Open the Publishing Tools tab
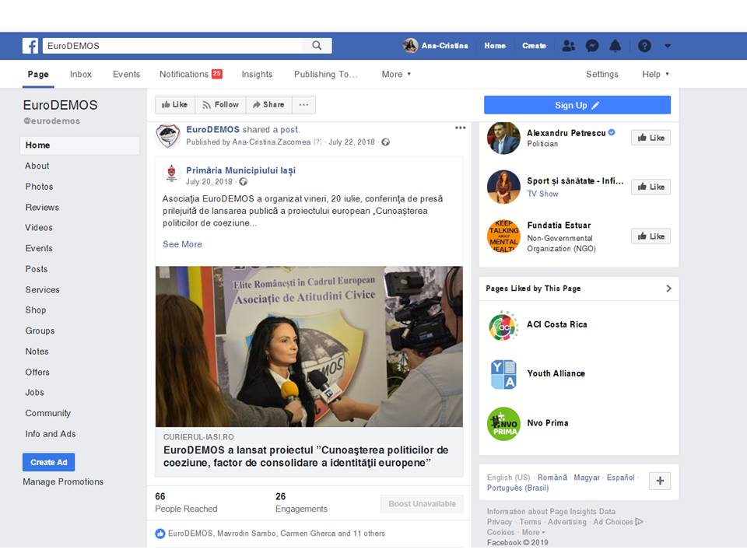 click(325, 74)
